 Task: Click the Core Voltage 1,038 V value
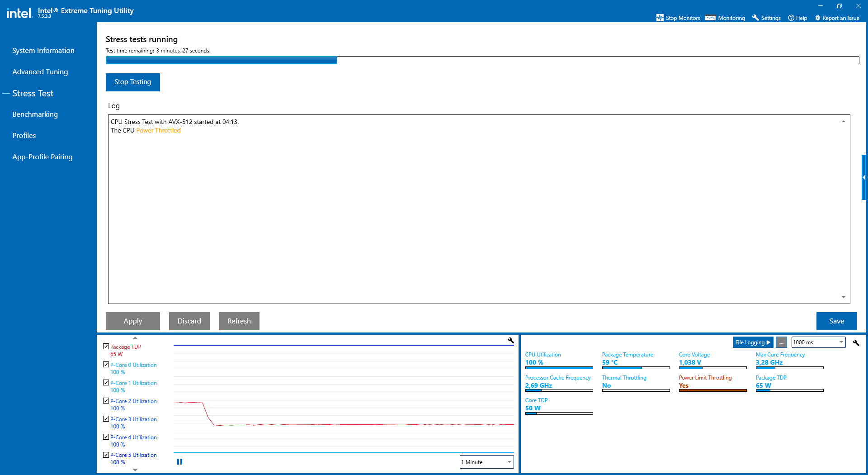[690, 362]
